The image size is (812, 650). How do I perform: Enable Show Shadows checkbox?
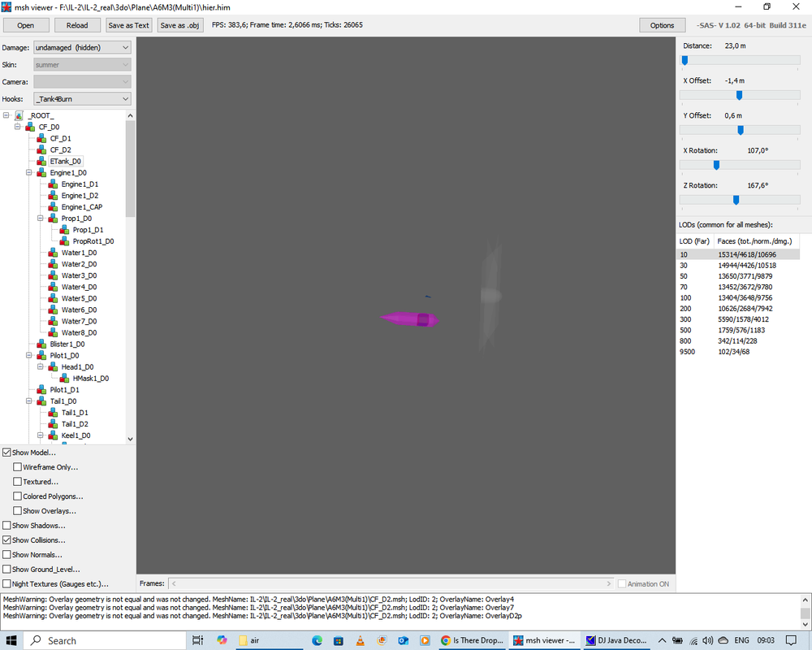[x=6, y=525]
